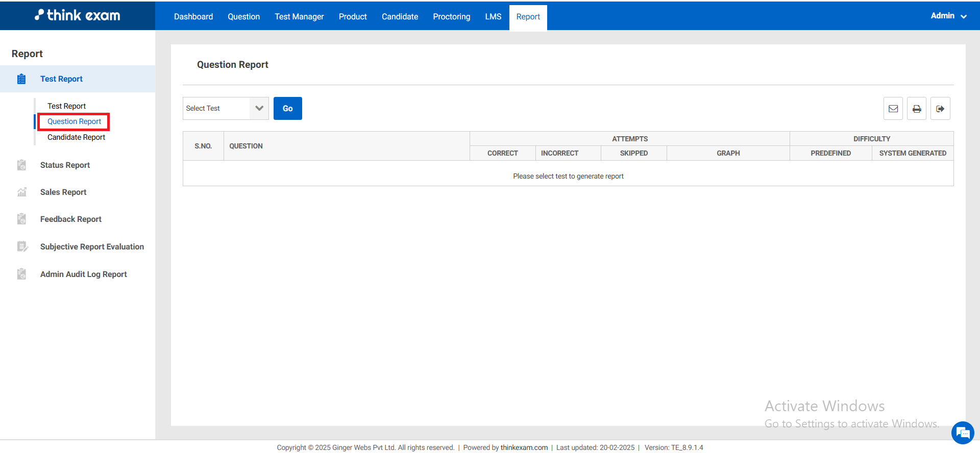Image resolution: width=980 pixels, height=453 pixels.
Task: Click the export report icon
Action: [940, 109]
